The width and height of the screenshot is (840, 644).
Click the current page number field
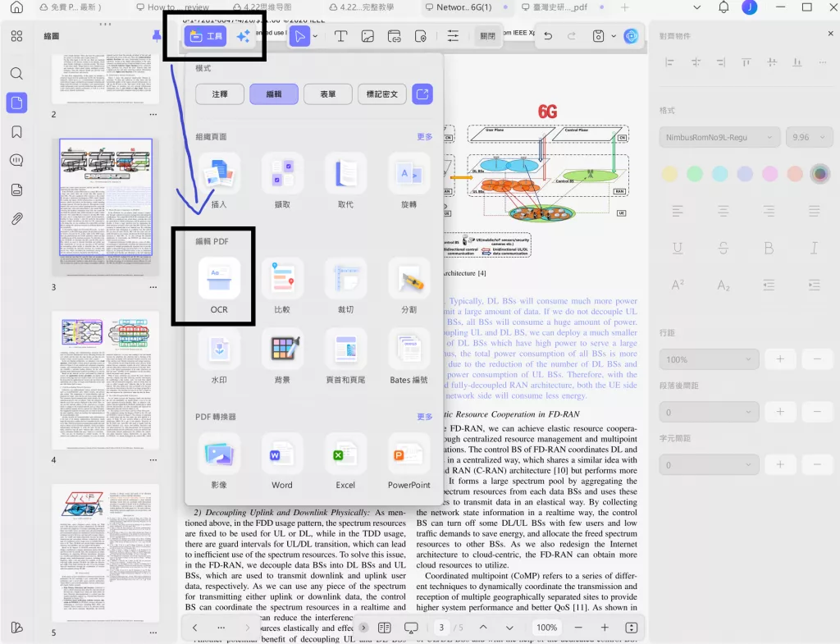point(441,628)
